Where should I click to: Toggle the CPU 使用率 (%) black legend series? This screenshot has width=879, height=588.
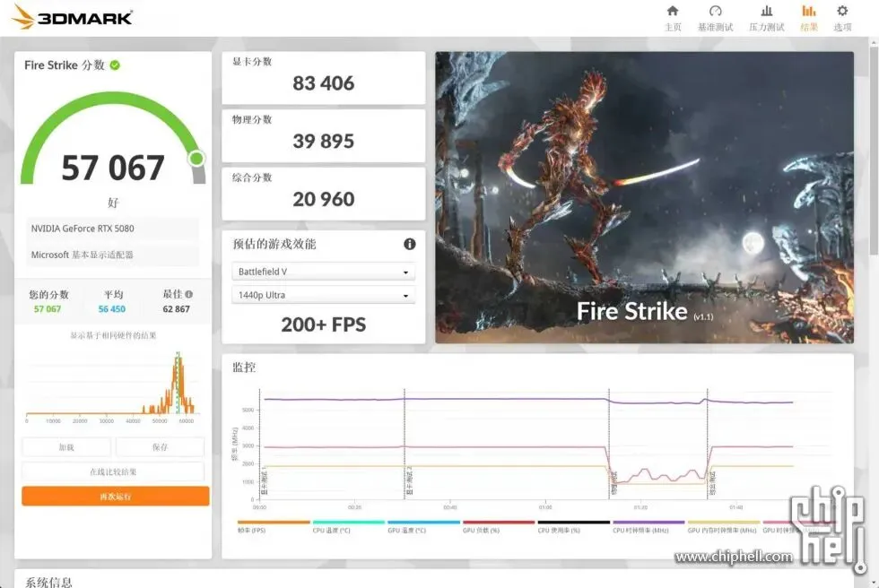(573, 527)
